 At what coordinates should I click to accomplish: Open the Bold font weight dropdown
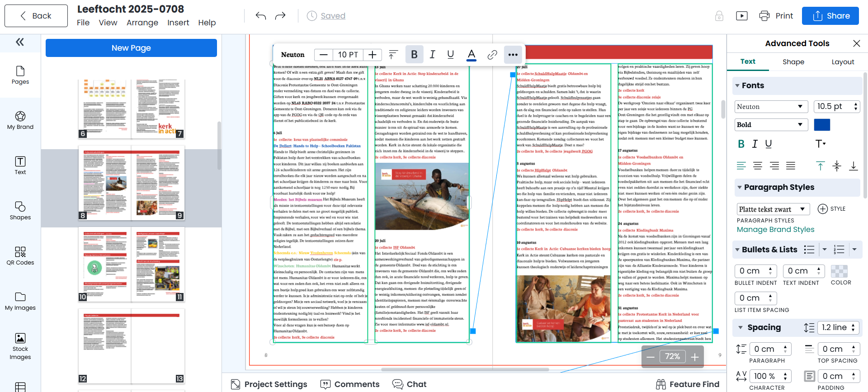click(771, 125)
